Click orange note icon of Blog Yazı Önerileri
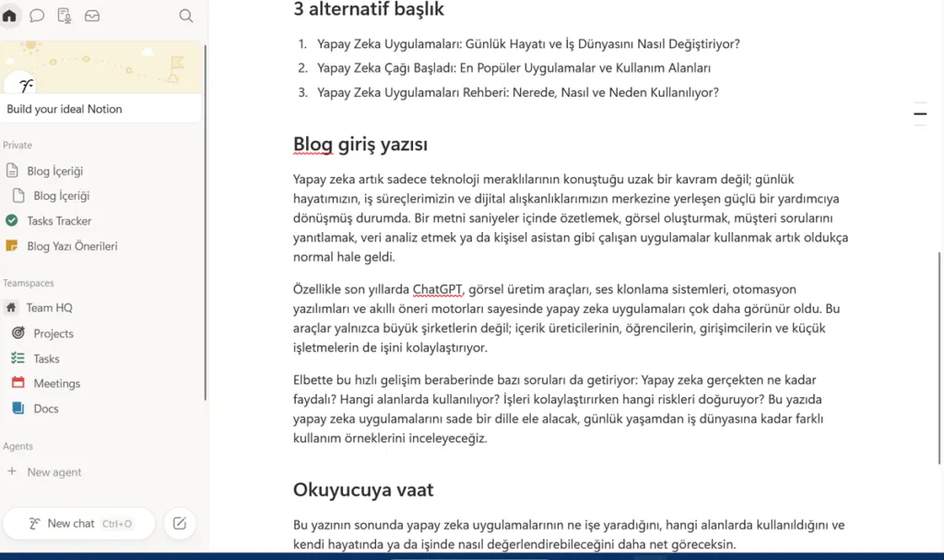The image size is (944, 560). [11, 245]
